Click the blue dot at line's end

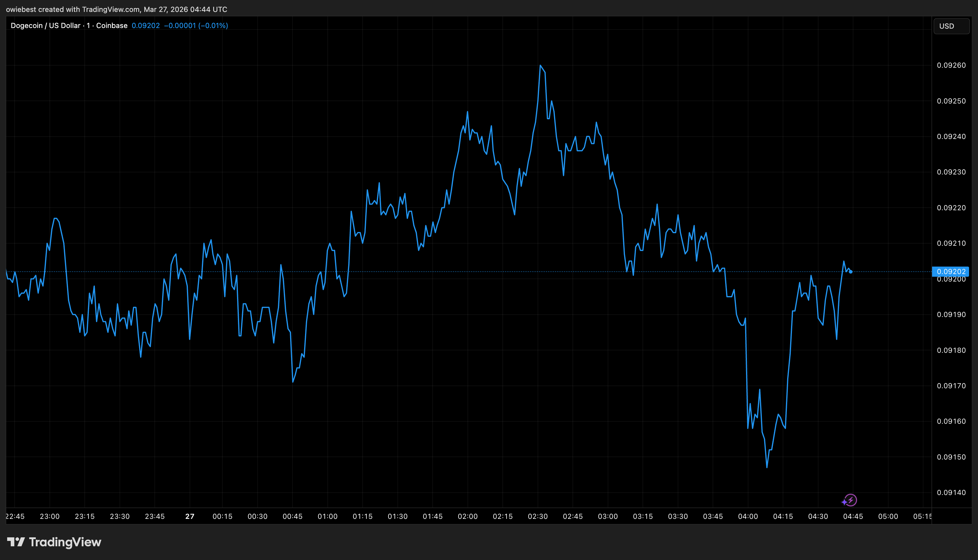tap(851, 272)
